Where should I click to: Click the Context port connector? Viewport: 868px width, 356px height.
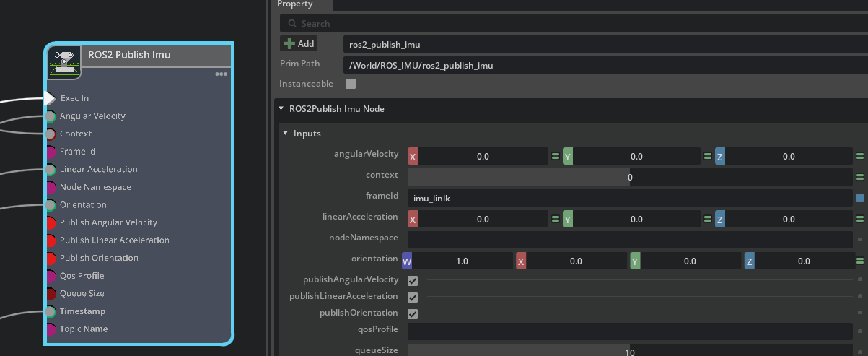(x=50, y=134)
